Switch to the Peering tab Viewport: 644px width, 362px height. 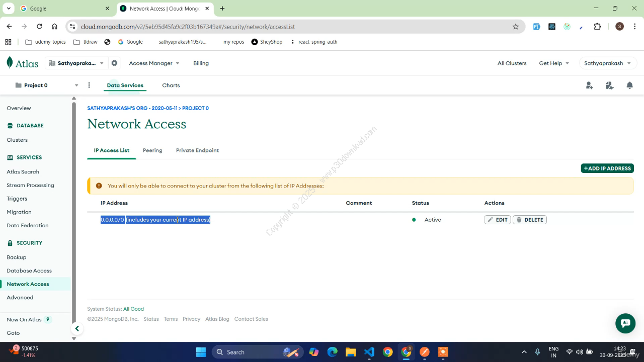152,150
